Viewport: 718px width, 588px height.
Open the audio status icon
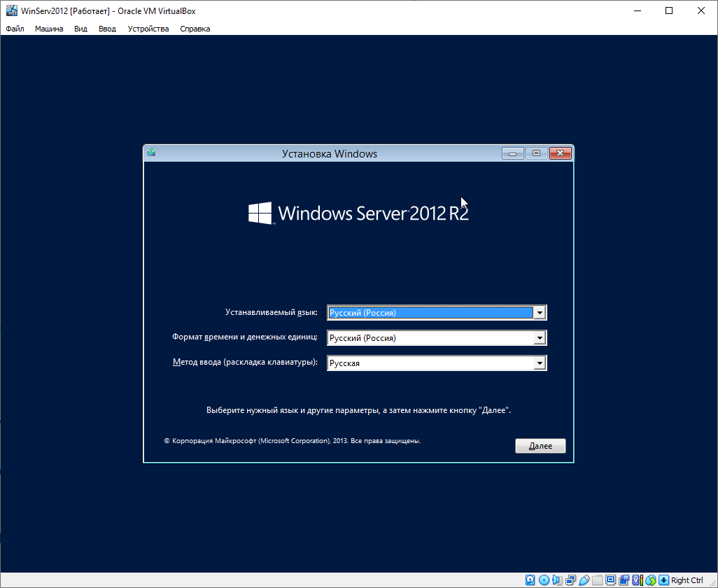coord(557,580)
